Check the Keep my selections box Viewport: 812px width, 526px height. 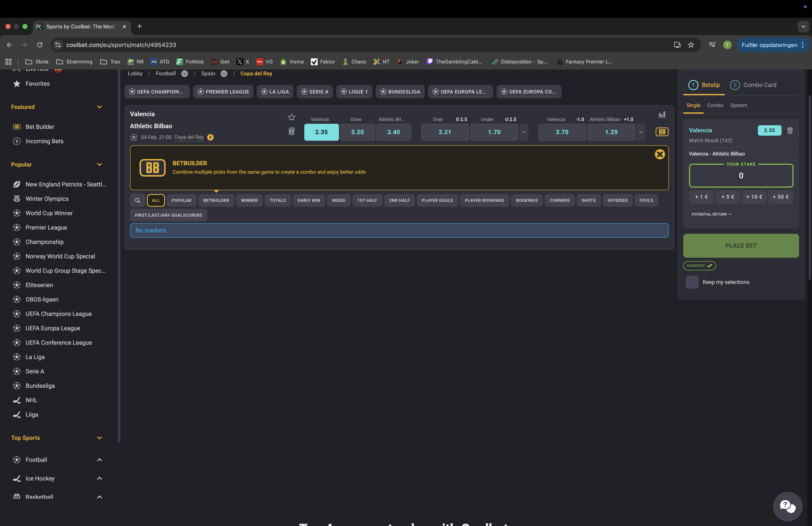(692, 282)
